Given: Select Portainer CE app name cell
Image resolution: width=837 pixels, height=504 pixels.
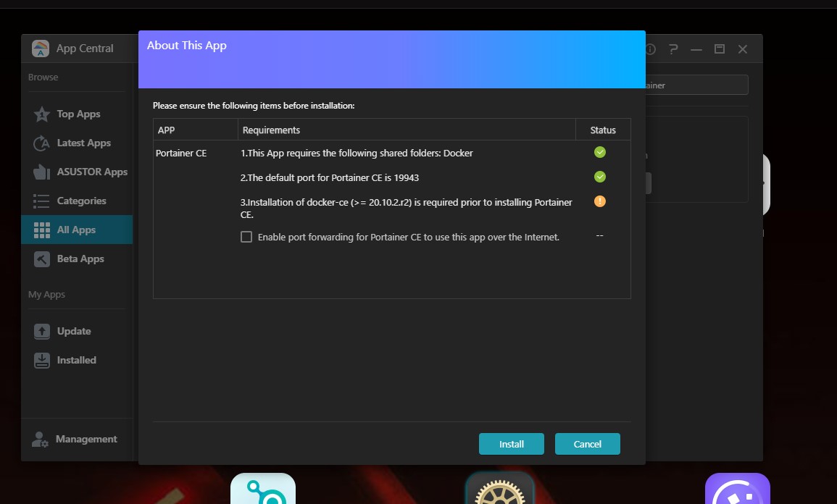Looking at the screenshot, I should click(x=181, y=153).
